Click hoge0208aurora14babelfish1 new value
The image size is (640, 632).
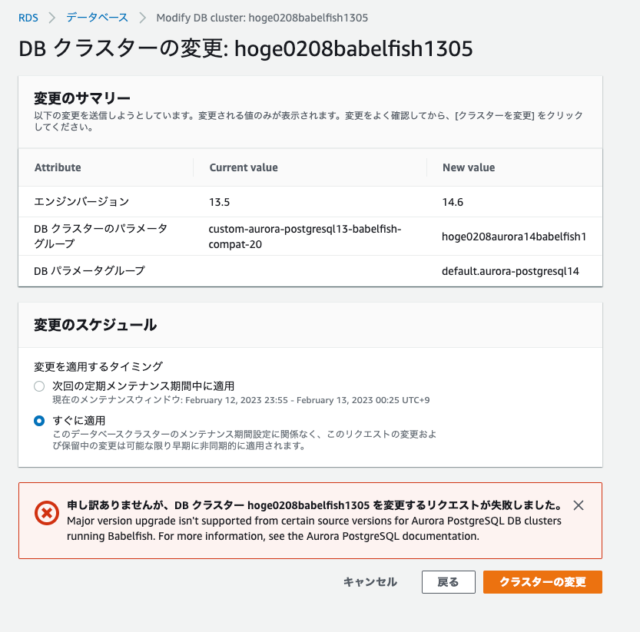(514, 236)
